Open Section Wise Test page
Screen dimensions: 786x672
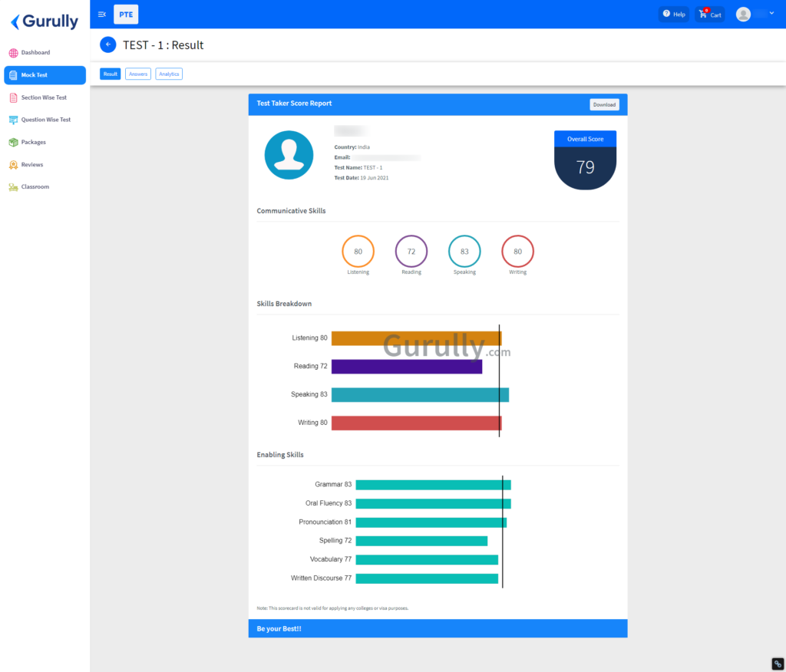tap(44, 97)
